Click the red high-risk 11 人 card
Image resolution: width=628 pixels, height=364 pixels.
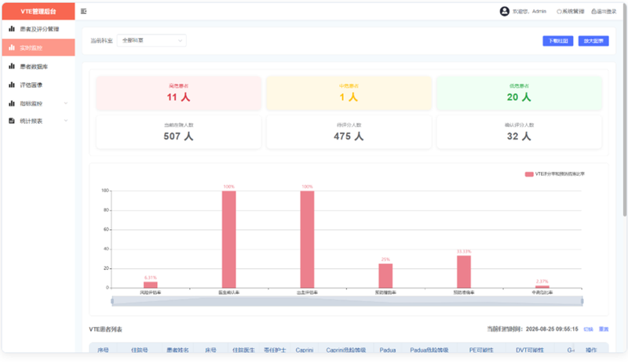point(179,93)
